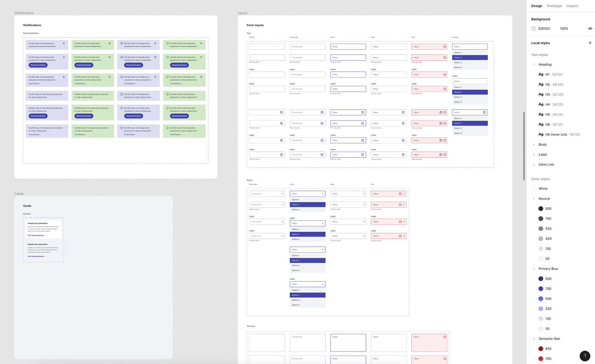Switch to the Prototype tab
The height and width of the screenshot is (364, 595).
click(x=554, y=6)
